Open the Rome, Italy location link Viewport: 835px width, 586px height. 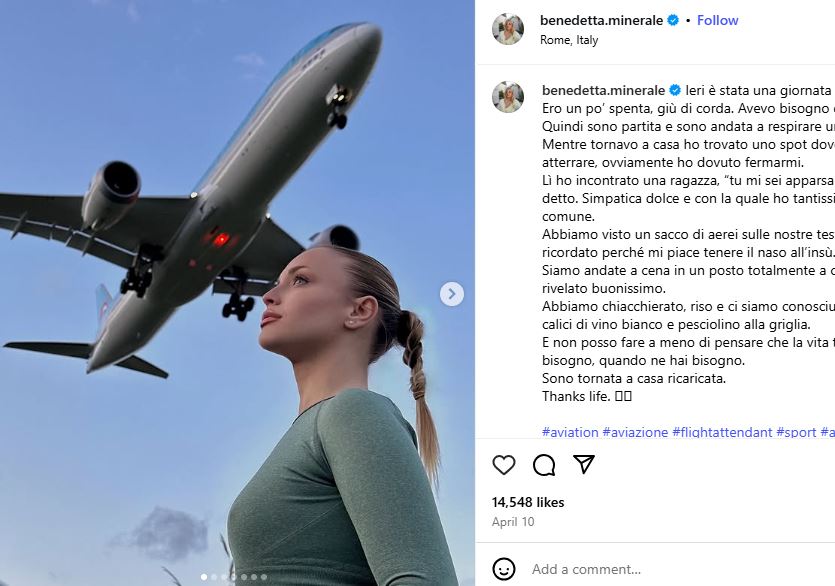[569, 40]
